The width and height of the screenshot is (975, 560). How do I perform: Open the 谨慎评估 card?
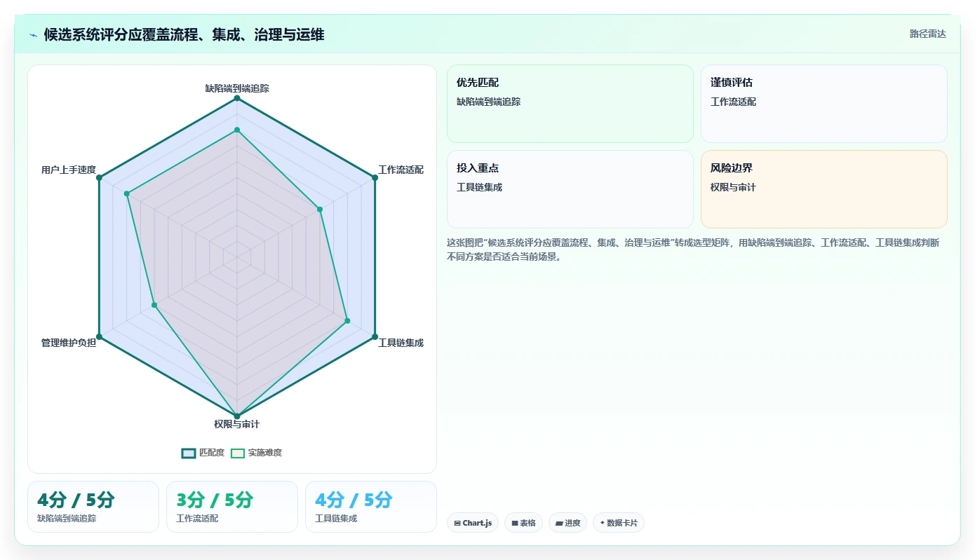(x=824, y=104)
